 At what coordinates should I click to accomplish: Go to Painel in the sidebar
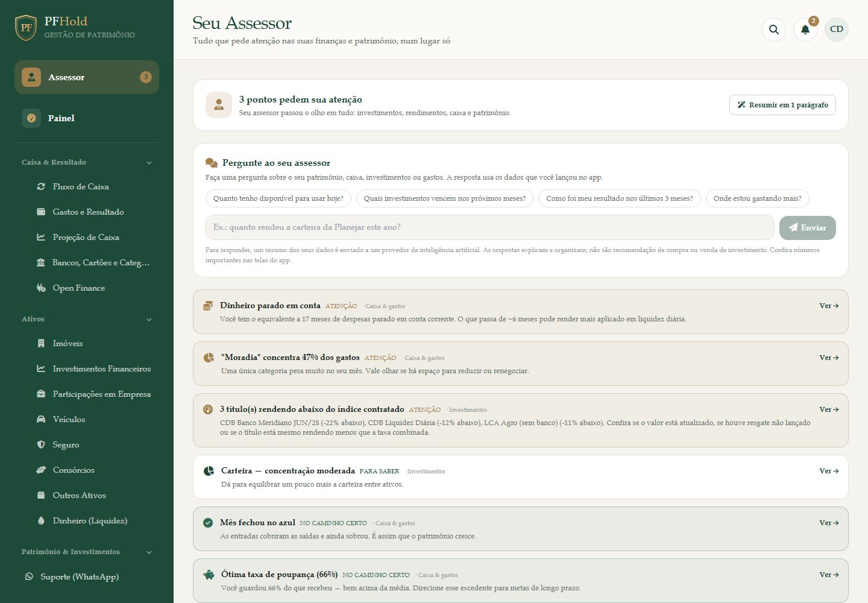click(87, 118)
